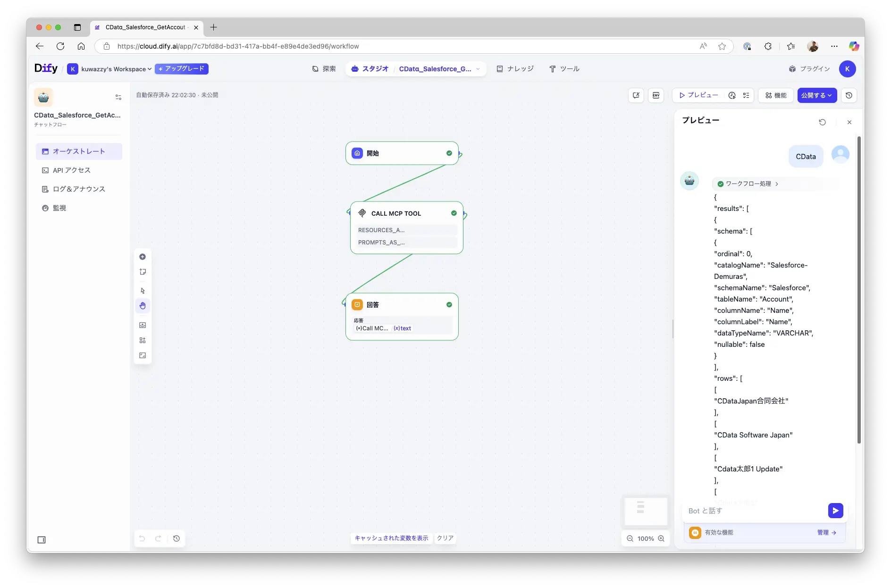This screenshot has width=891, height=588.
Task: Open the プラグイン plugins page
Action: [809, 69]
